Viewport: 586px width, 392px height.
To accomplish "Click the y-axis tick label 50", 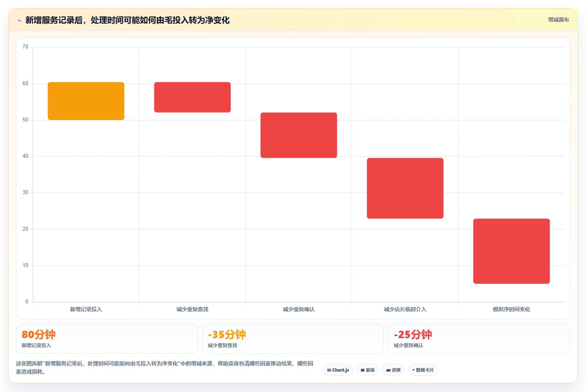I will [x=25, y=120].
